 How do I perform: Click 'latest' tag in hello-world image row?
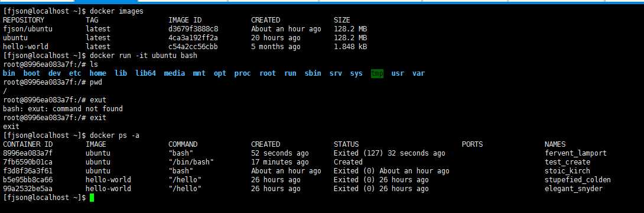[98, 47]
